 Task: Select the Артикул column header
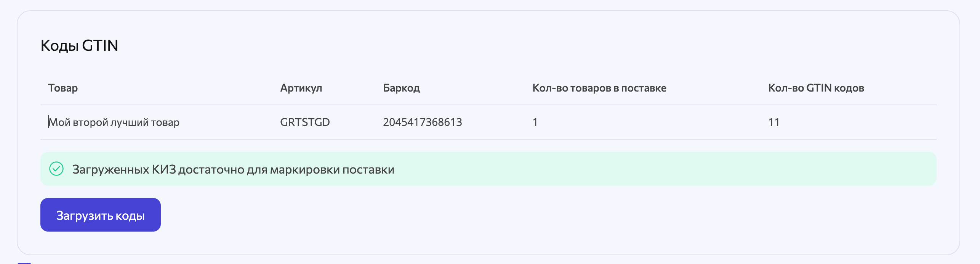(x=301, y=88)
